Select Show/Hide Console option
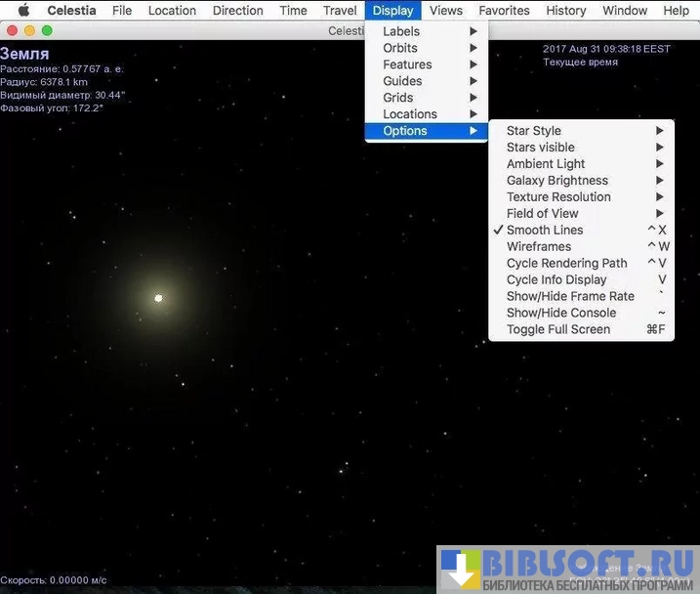The height and width of the screenshot is (594, 700). point(561,313)
